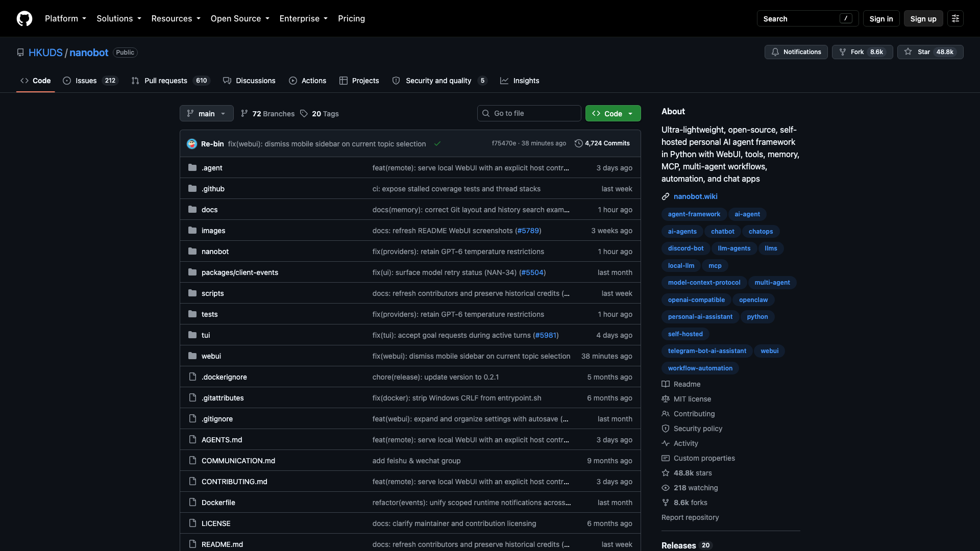Click the Re-bin author avatar
The width and height of the screenshot is (980, 551).
pyautogui.click(x=192, y=144)
